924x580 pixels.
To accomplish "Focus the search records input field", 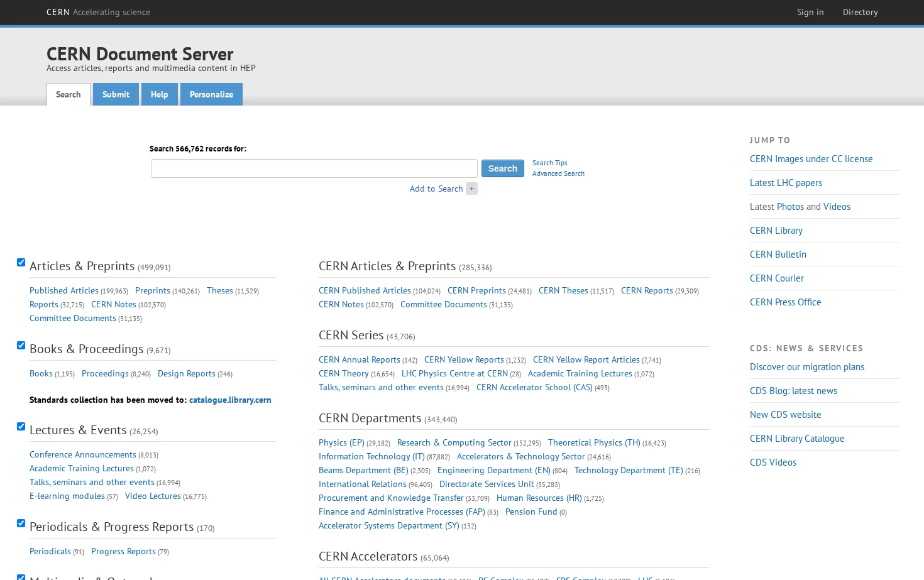I will (x=314, y=168).
